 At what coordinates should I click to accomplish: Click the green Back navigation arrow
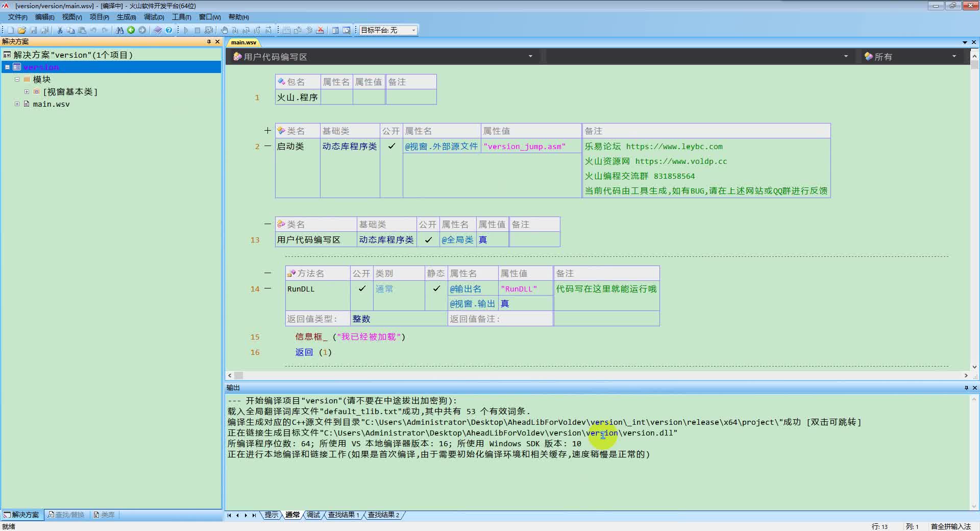[131, 30]
